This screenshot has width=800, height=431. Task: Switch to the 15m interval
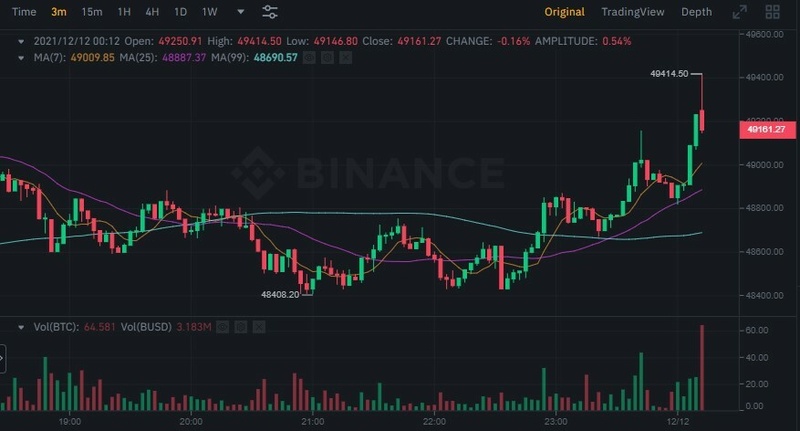click(x=92, y=12)
